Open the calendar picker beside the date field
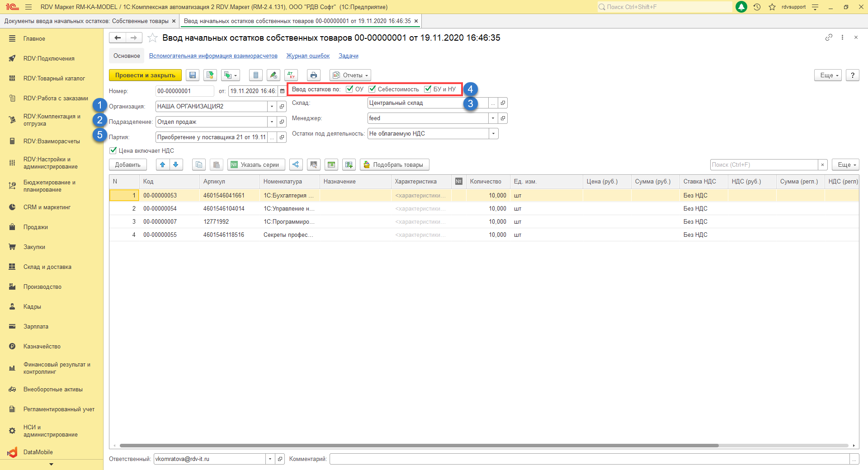Screen dimensions: 868x470 click(x=282, y=91)
